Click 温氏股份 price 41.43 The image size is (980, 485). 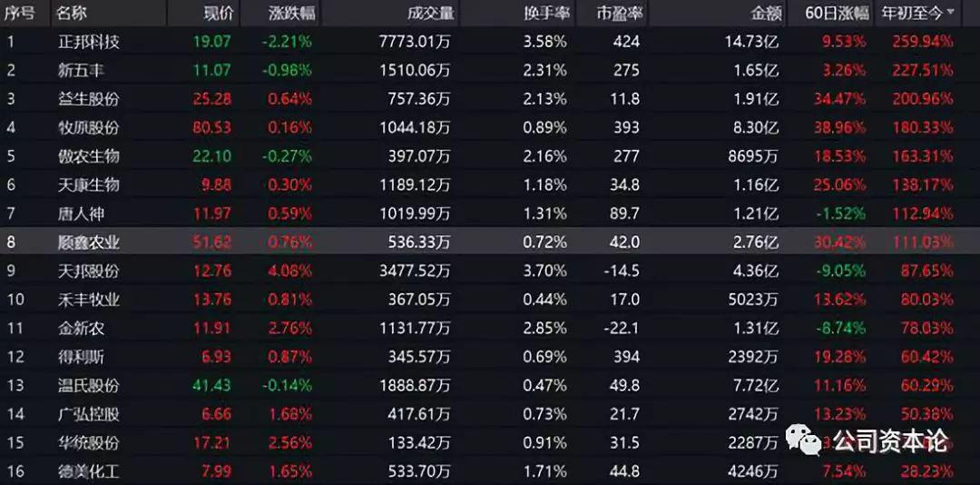point(211,385)
